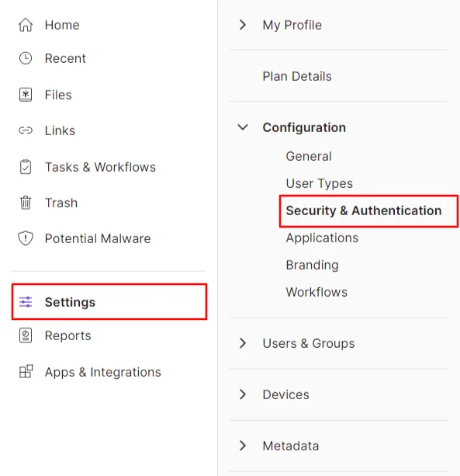The width and height of the screenshot is (460, 476).
Task: Select Workflows under Configuration
Action: [x=316, y=292]
